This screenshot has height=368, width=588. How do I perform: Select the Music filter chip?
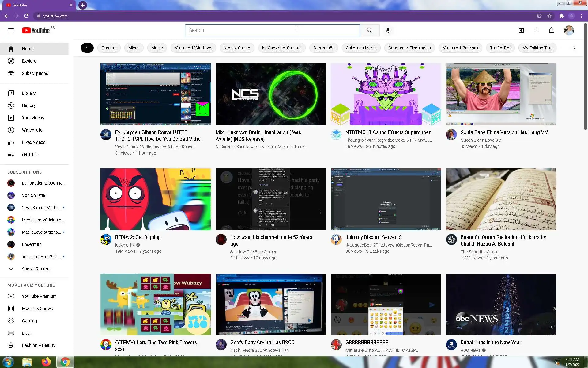pos(157,48)
